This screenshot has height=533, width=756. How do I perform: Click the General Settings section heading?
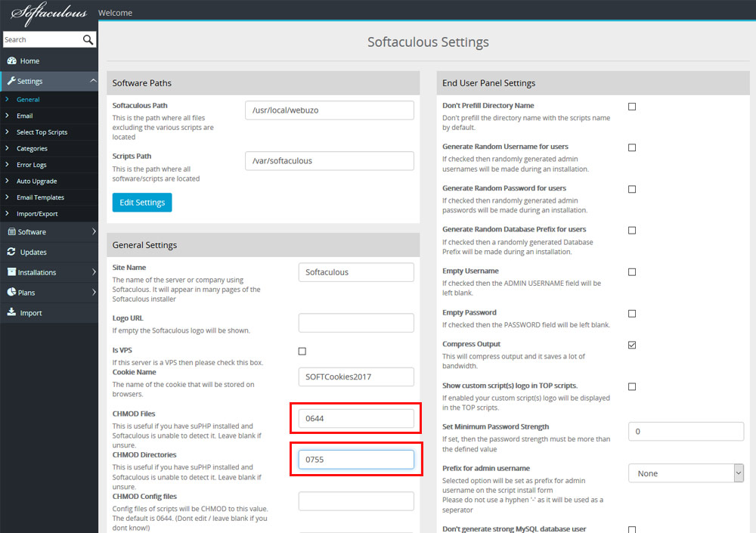tap(144, 245)
